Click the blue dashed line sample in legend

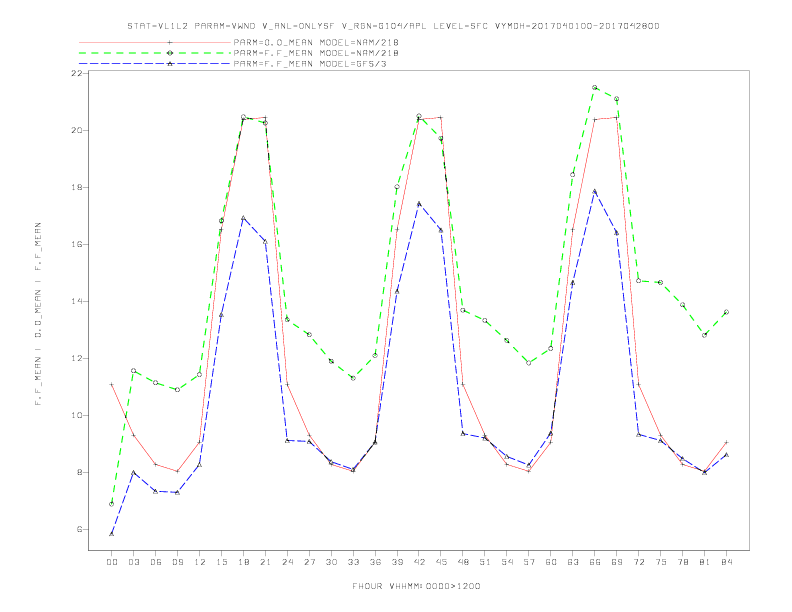155,64
